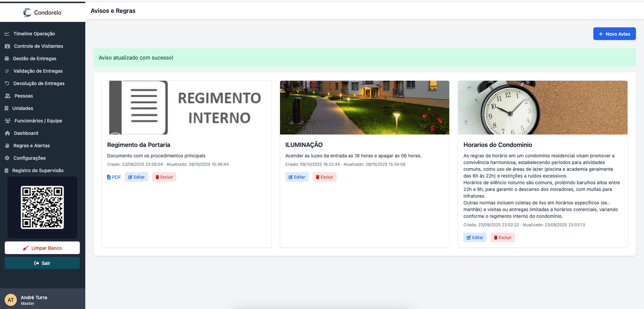The width and height of the screenshot is (644, 309).
Task: Click the plus icon in Novo Aviso
Action: [601, 34]
